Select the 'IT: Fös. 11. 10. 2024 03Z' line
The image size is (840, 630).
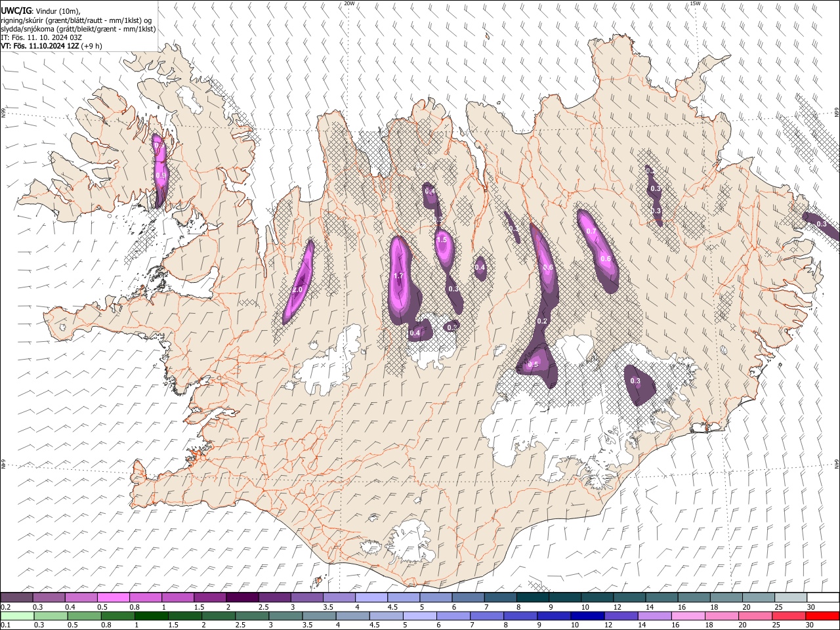[41, 37]
